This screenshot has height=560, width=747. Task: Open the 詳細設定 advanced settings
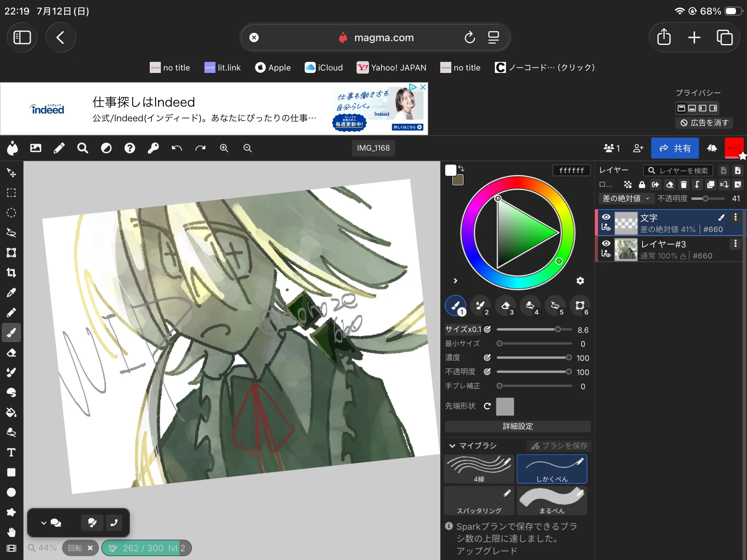tap(518, 426)
